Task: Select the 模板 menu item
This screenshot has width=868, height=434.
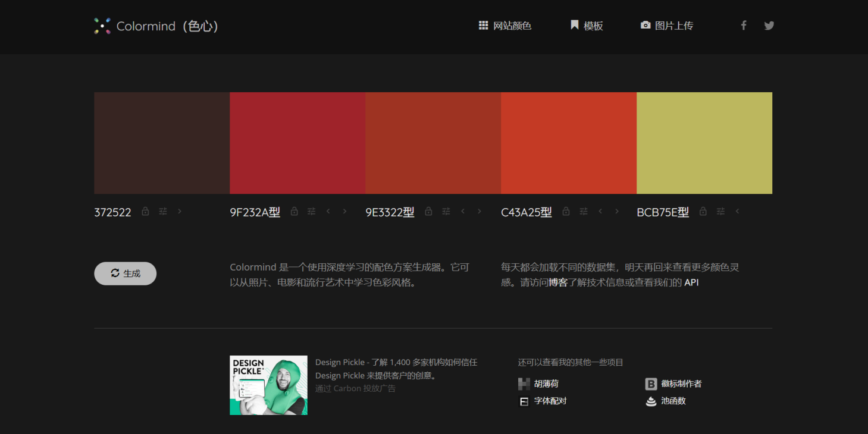Action: tap(587, 25)
